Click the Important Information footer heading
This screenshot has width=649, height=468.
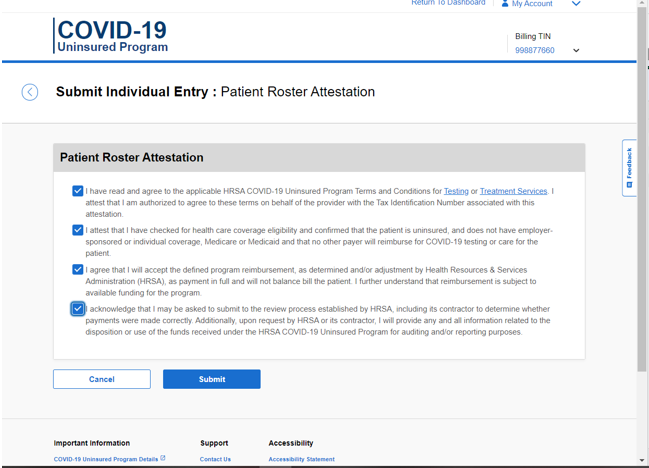91,443
